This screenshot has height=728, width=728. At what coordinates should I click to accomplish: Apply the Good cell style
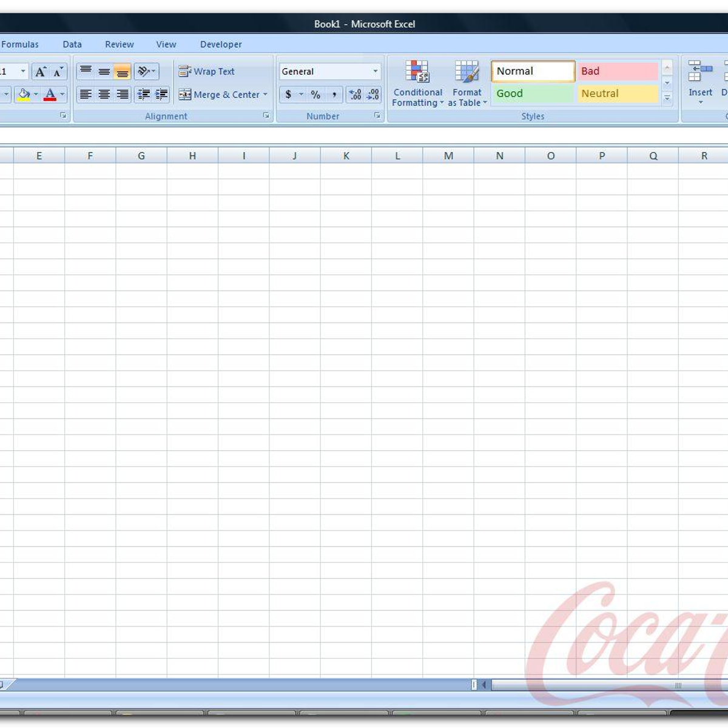click(532, 93)
